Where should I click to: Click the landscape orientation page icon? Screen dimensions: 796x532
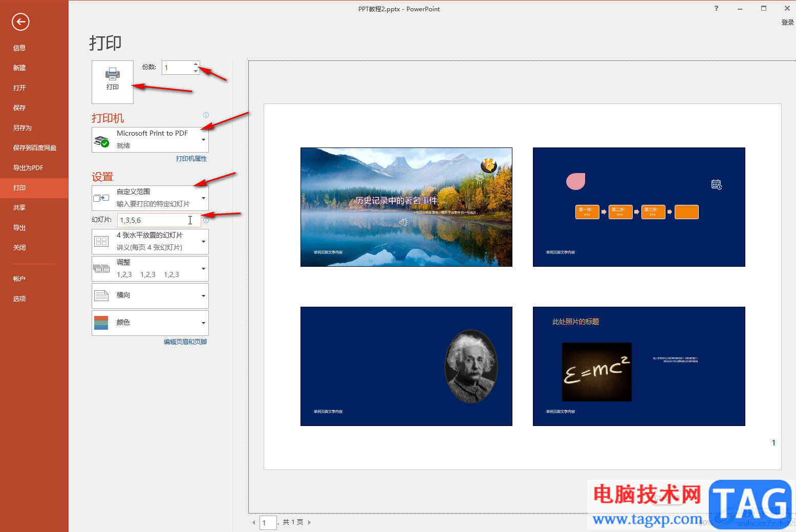click(x=101, y=295)
